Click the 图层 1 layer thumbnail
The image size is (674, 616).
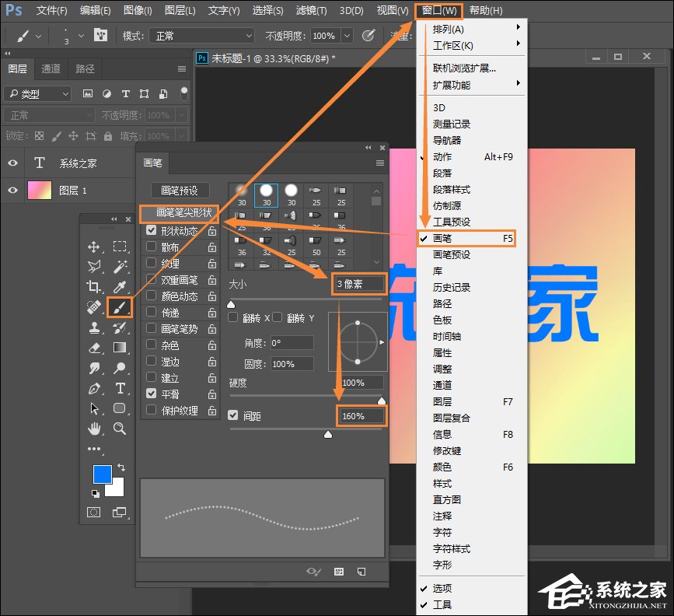click(39, 190)
